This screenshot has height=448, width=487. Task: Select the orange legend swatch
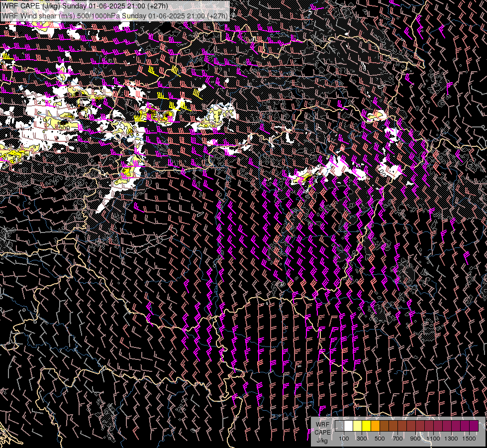click(375, 426)
